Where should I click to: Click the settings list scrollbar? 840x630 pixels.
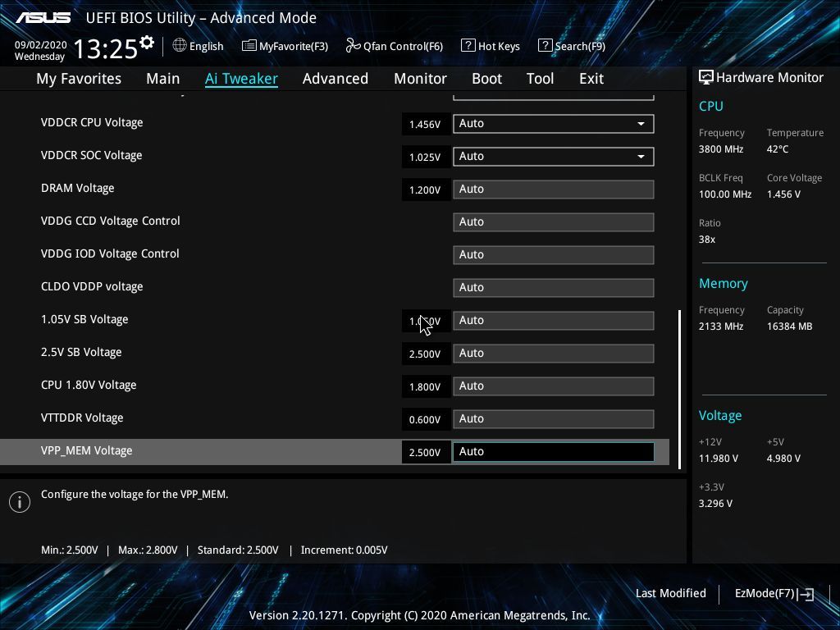click(680, 389)
